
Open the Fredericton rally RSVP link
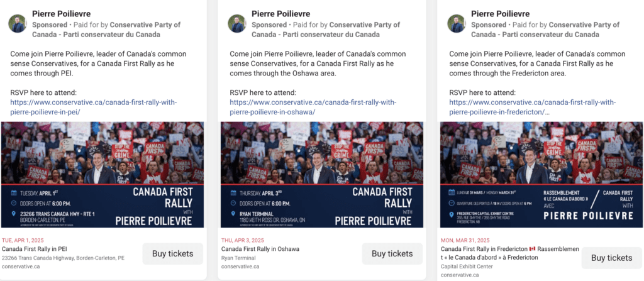point(532,102)
